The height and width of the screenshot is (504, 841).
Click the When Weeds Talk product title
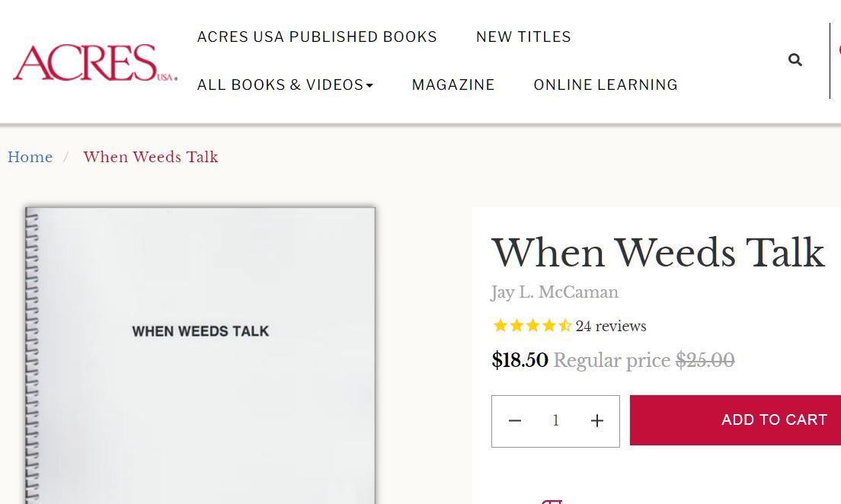(x=658, y=252)
